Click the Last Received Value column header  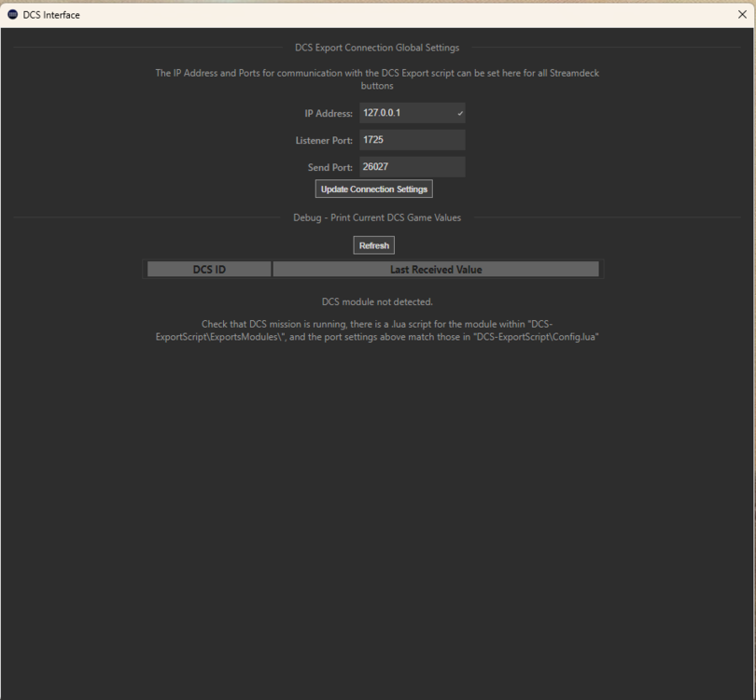[x=436, y=269]
